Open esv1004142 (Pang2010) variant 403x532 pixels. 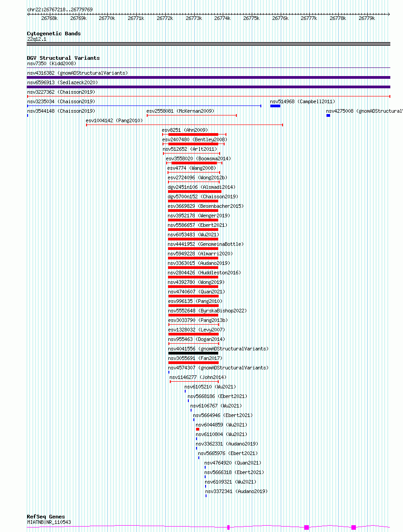coord(114,120)
